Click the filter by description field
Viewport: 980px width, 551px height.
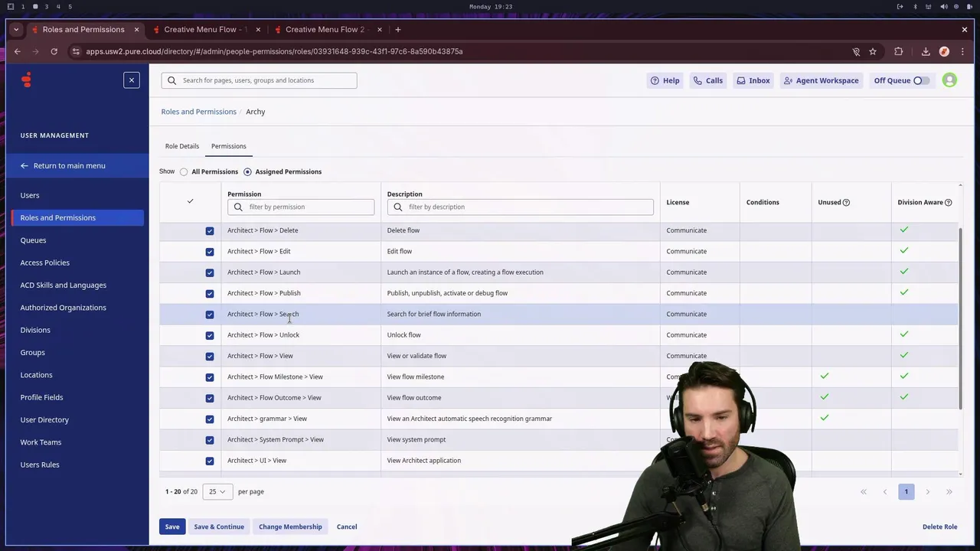tap(521, 207)
